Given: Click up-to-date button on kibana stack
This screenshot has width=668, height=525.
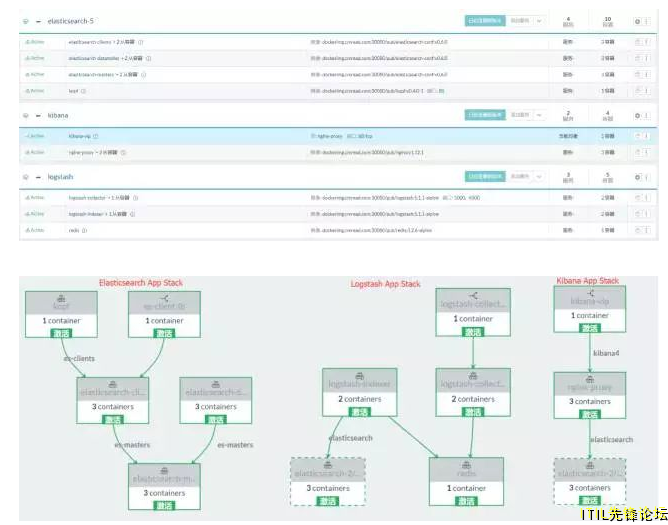Looking at the screenshot, I should pos(485,115).
